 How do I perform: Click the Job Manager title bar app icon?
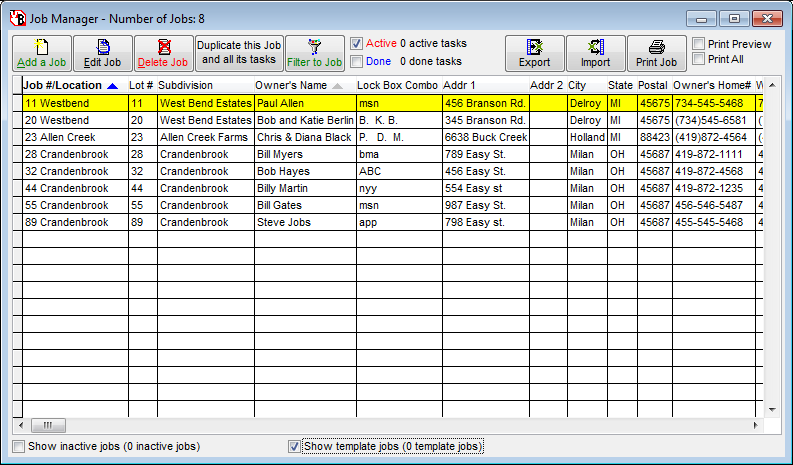16,17
